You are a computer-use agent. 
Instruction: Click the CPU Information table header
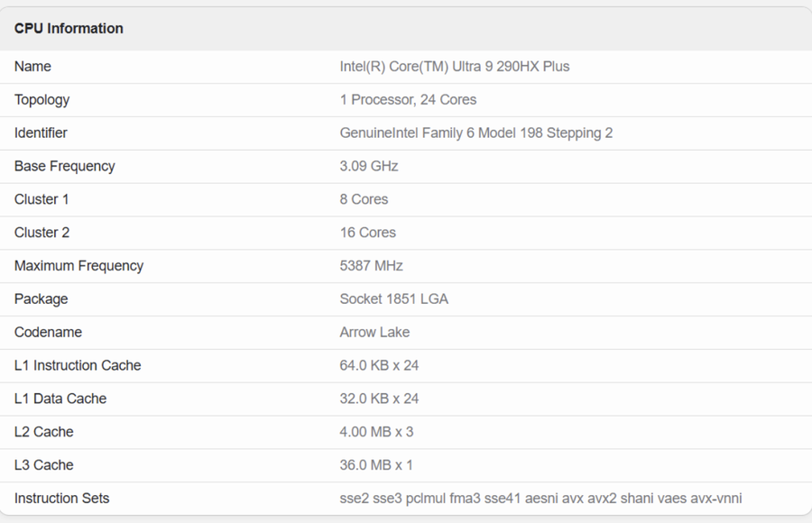point(69,29)
